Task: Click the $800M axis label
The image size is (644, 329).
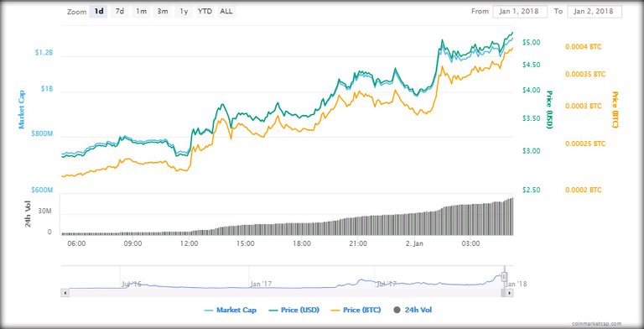Action: (42, 133)
